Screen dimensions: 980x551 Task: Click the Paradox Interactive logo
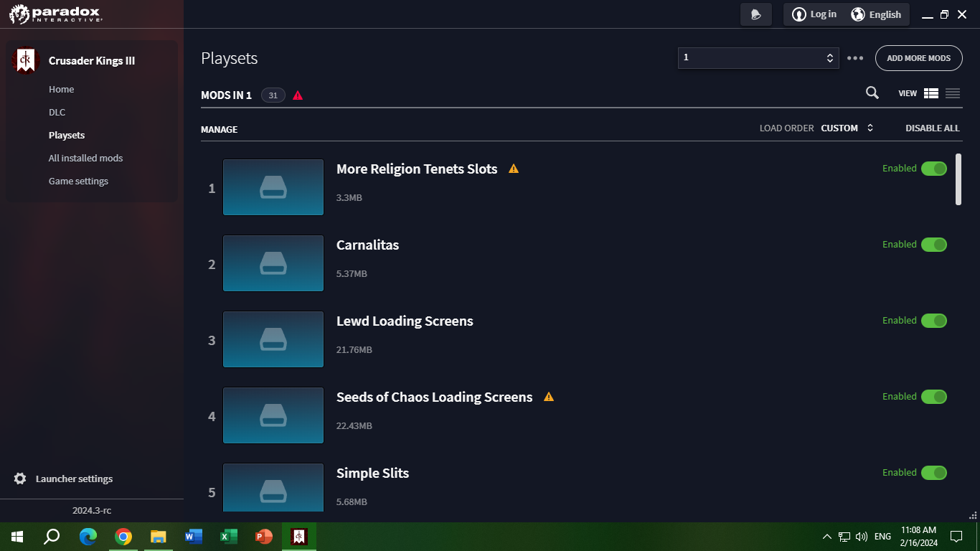55,14
